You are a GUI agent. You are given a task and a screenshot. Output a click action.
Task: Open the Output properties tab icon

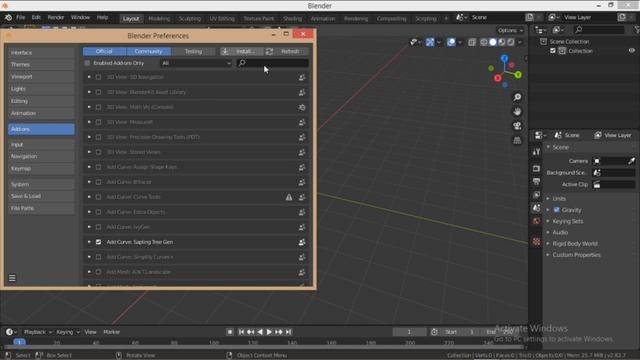click(536, 182)
